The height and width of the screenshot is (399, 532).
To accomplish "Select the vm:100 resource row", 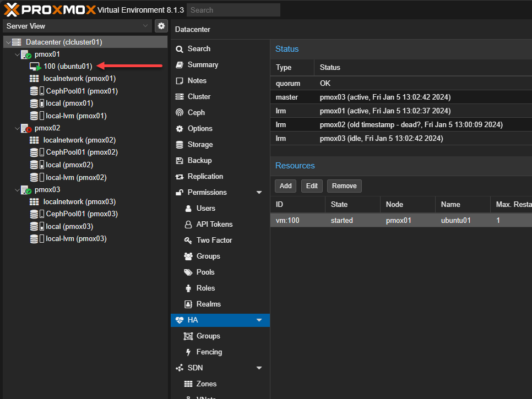I will click(386, 220).
